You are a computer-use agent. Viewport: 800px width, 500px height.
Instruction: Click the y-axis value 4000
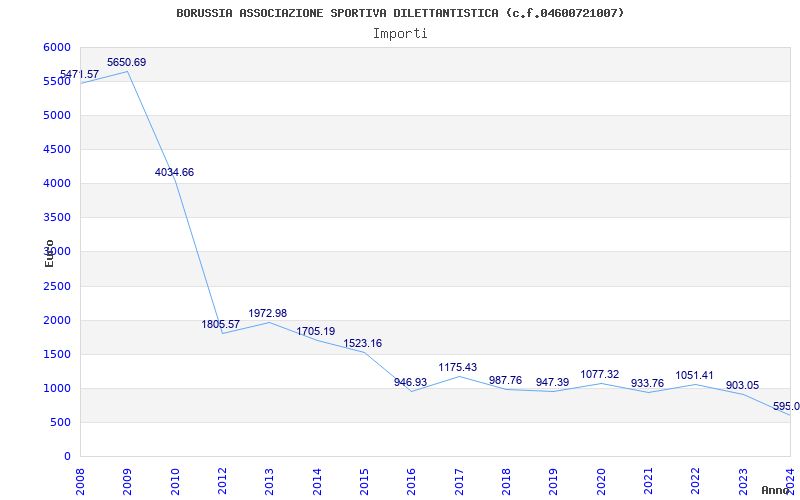pyautogui.click(x=57, y=184)
